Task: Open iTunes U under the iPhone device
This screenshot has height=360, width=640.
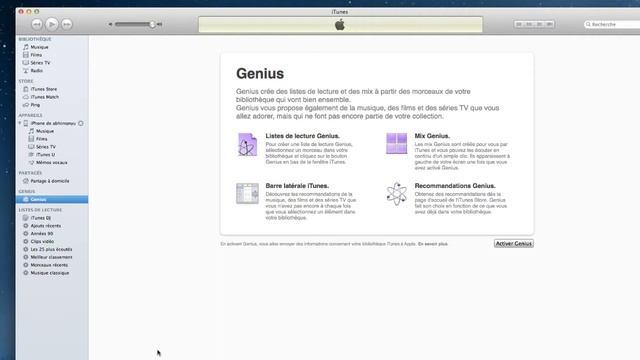Action: click(x=45, y=155)
